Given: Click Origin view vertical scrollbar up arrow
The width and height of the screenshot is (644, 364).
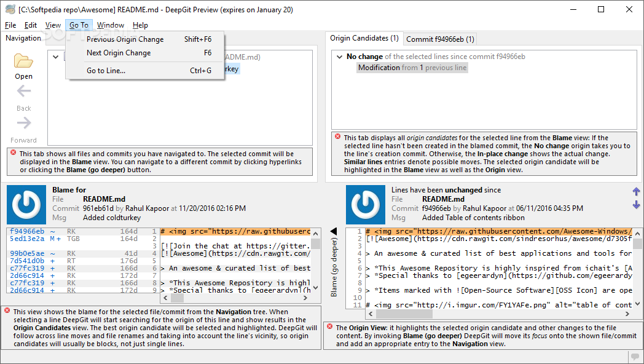Looking at the screenshot, I should coord(637,234).
